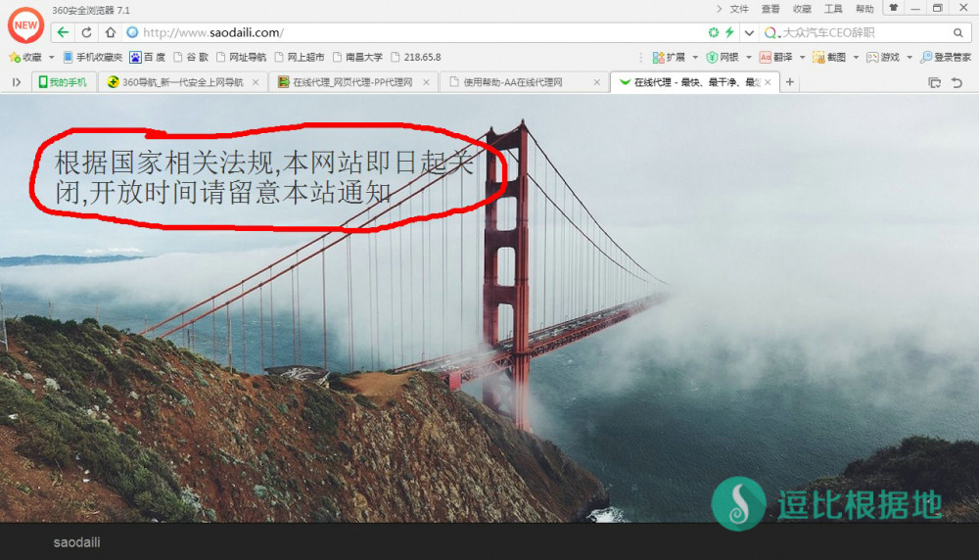Open the skin changer shirt icon
Image resolution: width=979 pixels, height=560 pixels.
(x=893, y=8)
